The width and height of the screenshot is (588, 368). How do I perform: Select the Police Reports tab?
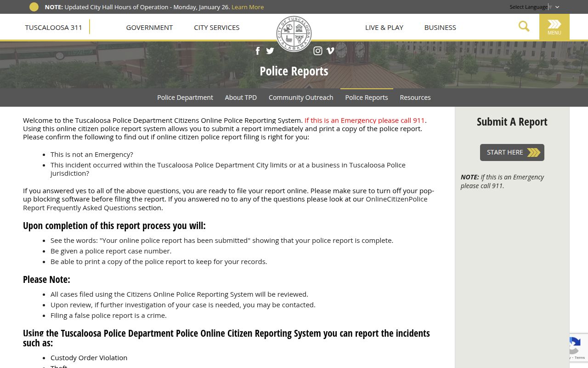367,98
